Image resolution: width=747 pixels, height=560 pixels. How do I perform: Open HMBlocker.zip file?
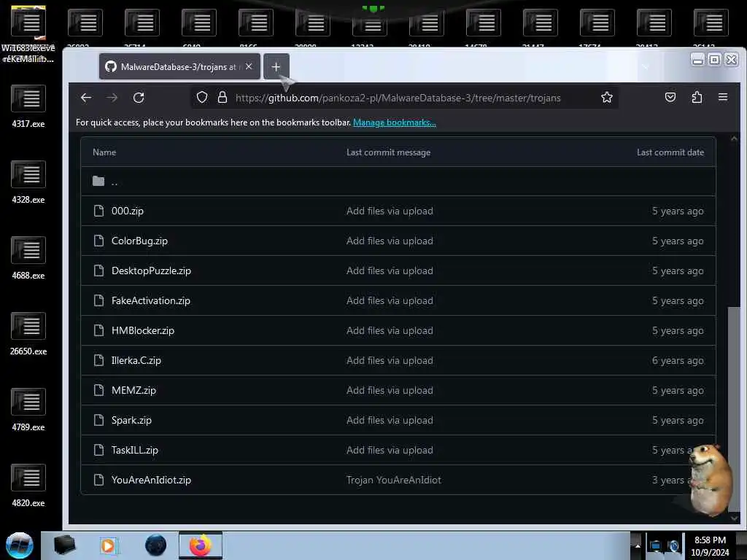pos(143,330)
